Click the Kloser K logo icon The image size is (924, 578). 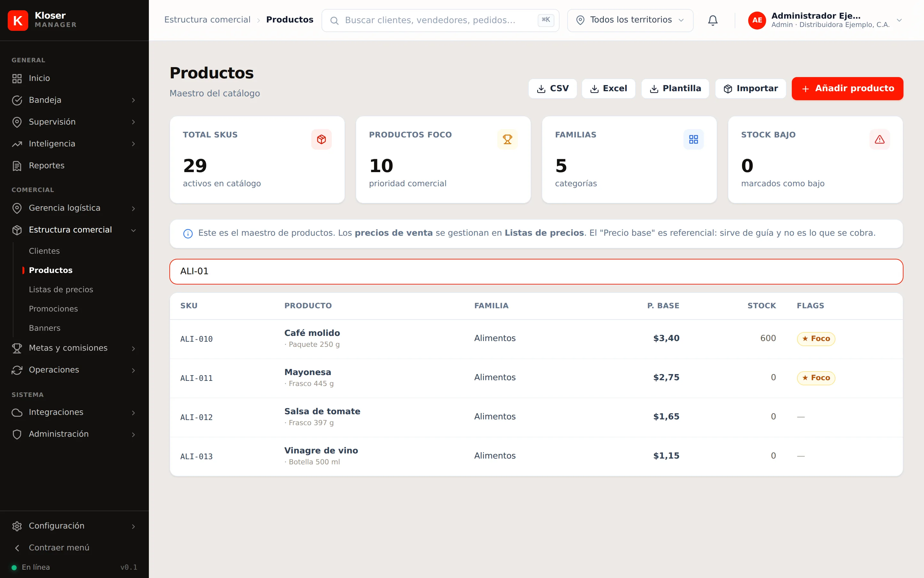click(x=18, y=20)
